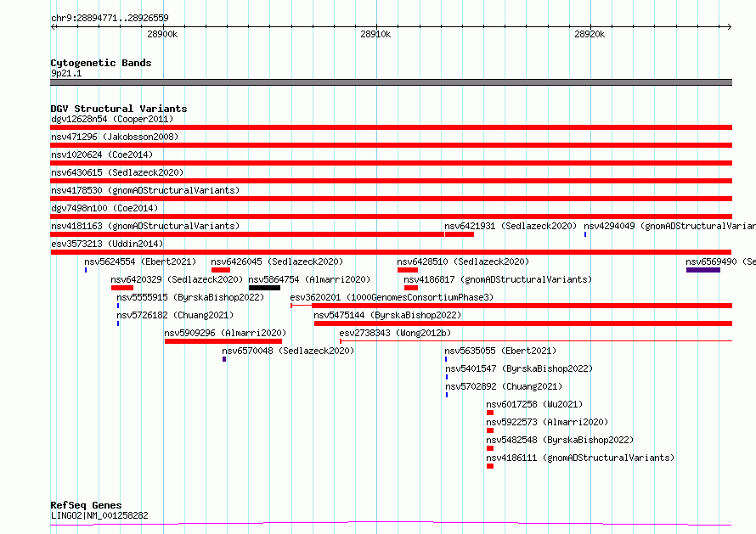
Task: Open the nsv5555915 (ByrskaBishop2022) label
Action: point(190,297)
